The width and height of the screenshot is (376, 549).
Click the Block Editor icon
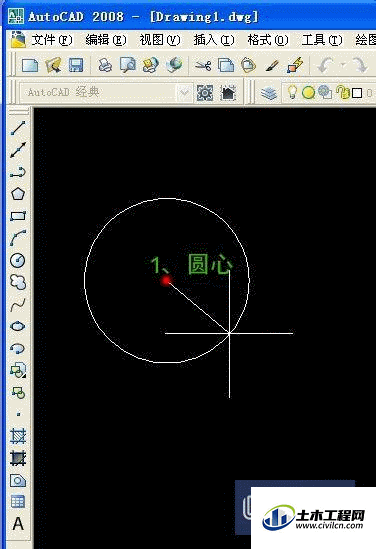click(295, 65)
